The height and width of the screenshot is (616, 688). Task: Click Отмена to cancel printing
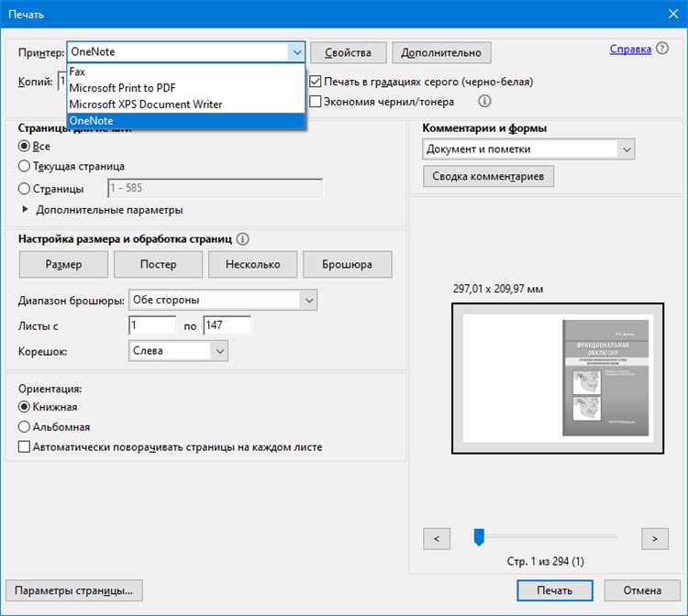[642, 590]
